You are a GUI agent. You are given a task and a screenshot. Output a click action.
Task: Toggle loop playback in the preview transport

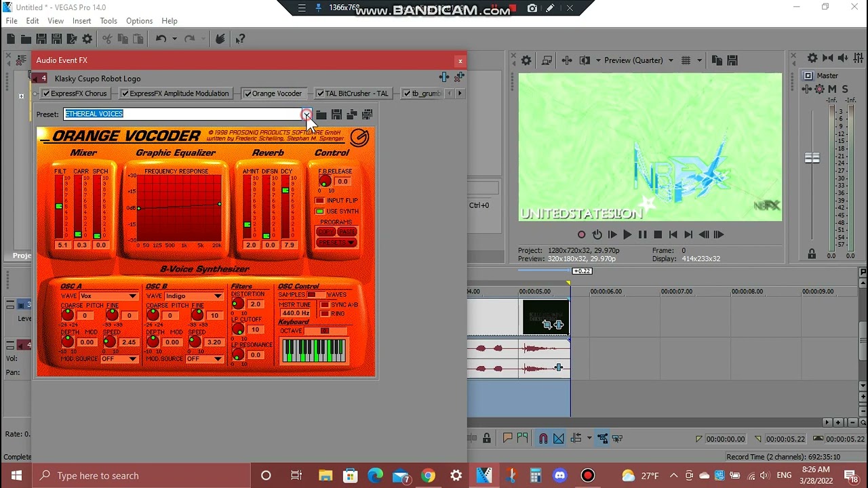(x=597, y=235)
